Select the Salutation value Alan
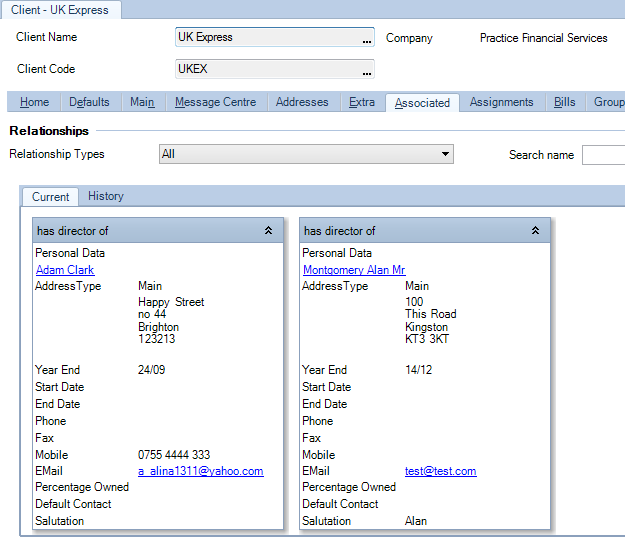Image resolution: width=625 pixels, height=539 pixels. pyautogui.click(x=416, y=521)
